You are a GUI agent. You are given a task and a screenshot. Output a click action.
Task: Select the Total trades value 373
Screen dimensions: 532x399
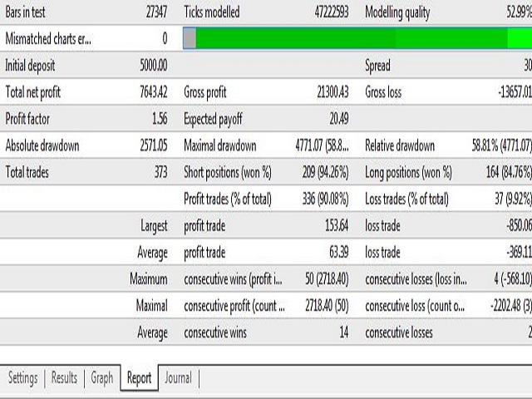point(160,172)
